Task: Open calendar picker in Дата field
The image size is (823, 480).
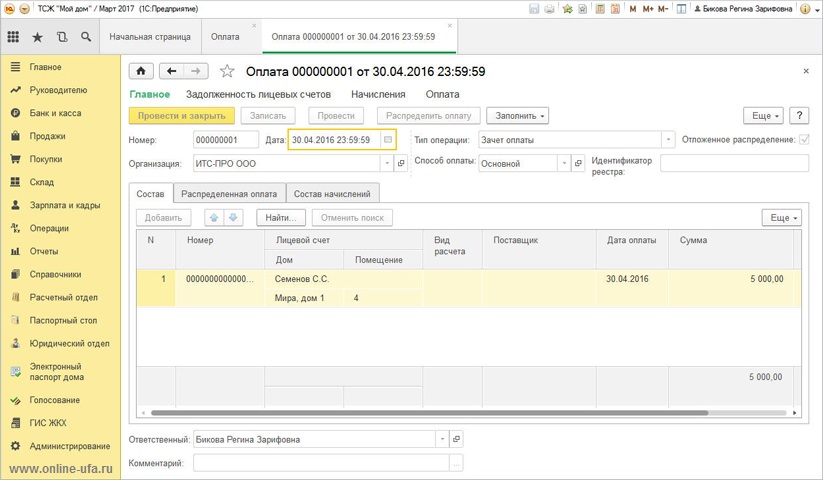Action: (x=388, y=140)
